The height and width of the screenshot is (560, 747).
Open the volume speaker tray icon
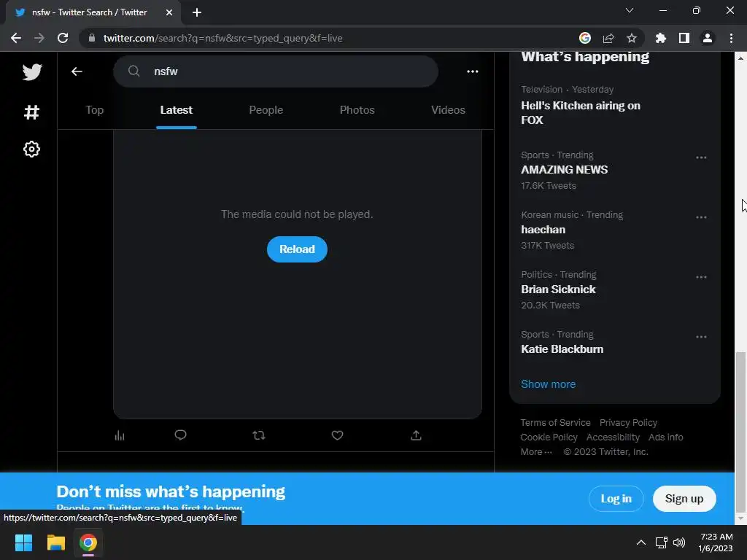tap(679, 542)
